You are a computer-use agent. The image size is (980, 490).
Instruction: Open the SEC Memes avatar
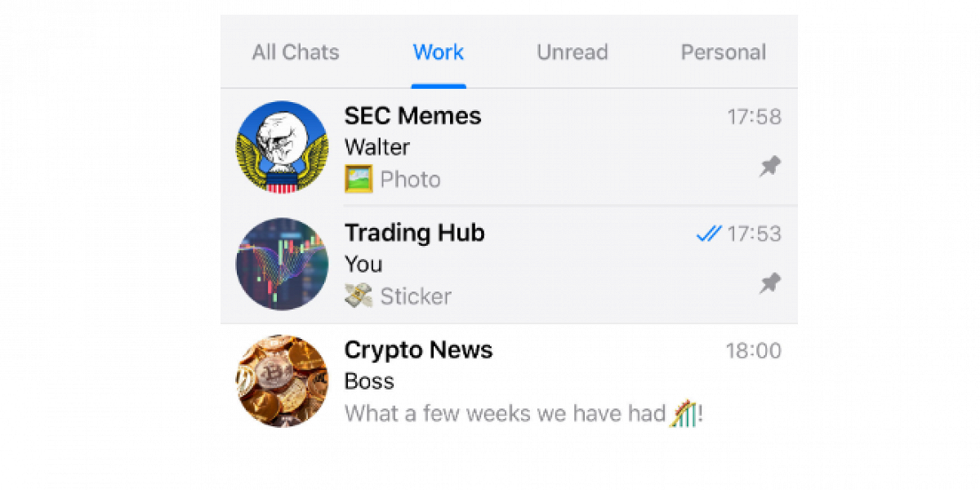coord(282,148)
